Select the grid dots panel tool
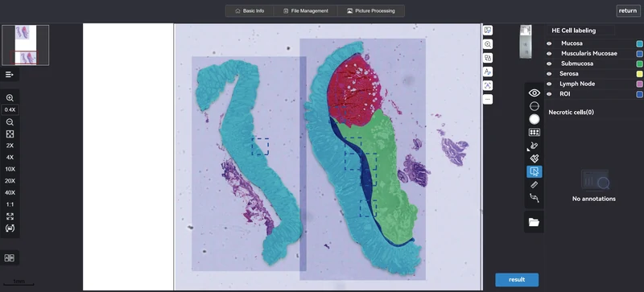The height and width of the screenshot is (292, 644). 535,132
